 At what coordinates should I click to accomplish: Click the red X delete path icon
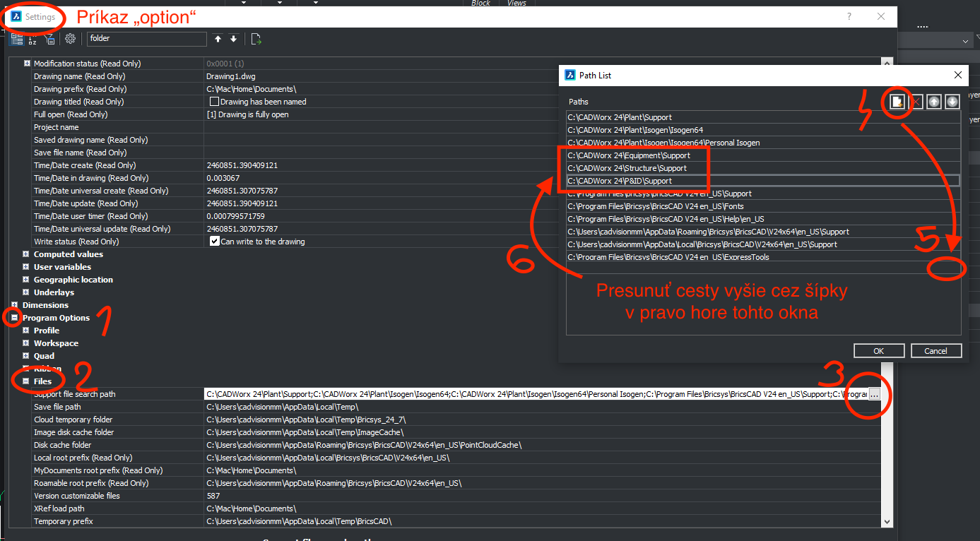(916, 102)
